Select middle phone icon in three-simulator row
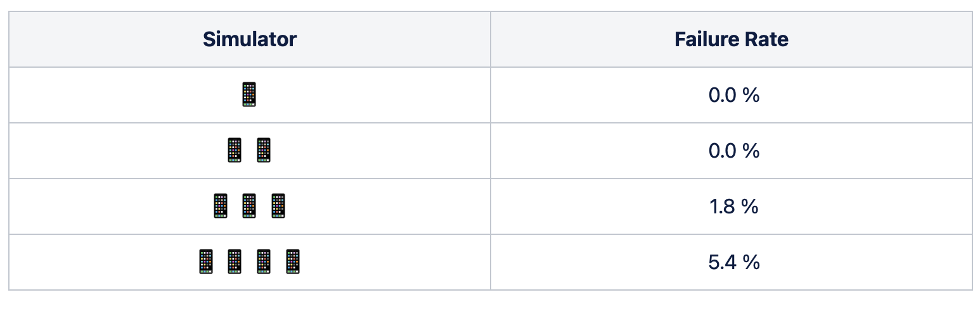Image resolution: width=980 pixels, height=309 pixels. point(249,206)
